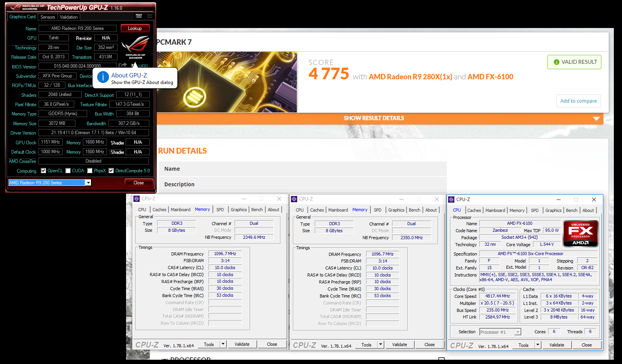
Task: Toggle the CUDA checkbox
Action: (68, 171)
